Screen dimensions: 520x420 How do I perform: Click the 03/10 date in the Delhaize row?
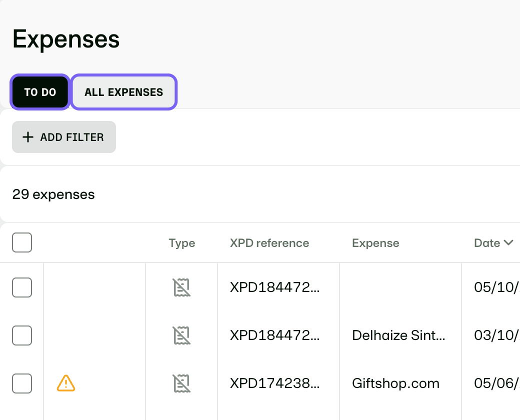click(497, 335)
